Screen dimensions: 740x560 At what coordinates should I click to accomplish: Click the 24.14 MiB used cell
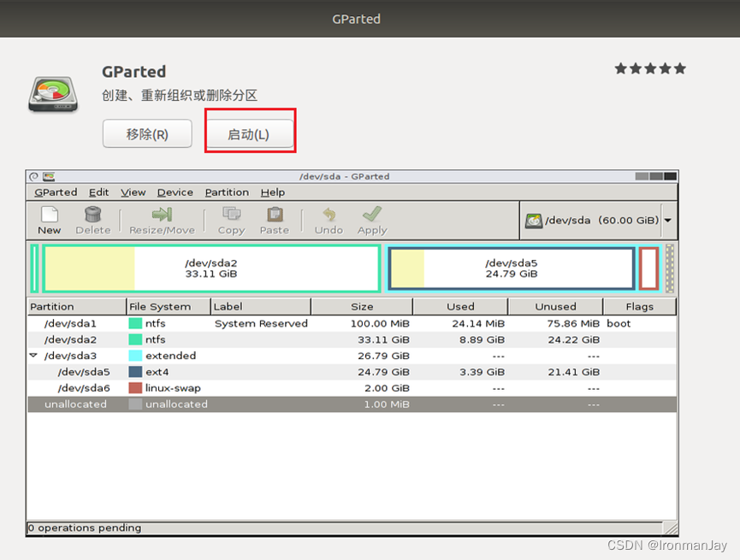click(478, 324)
